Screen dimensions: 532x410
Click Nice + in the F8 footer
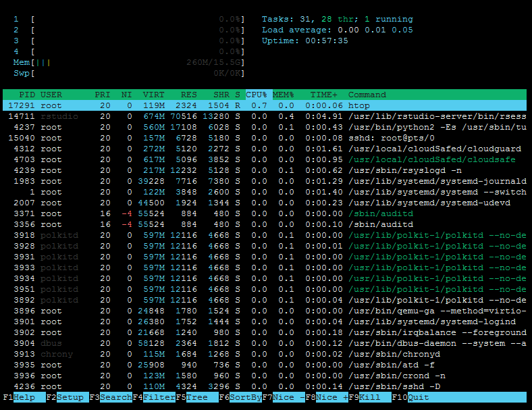[x=327, y=397]
